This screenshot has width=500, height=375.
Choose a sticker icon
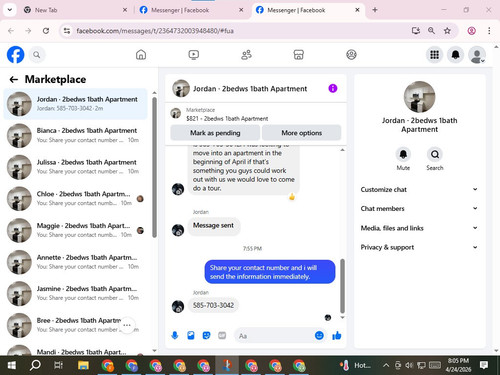coord(206,335)
